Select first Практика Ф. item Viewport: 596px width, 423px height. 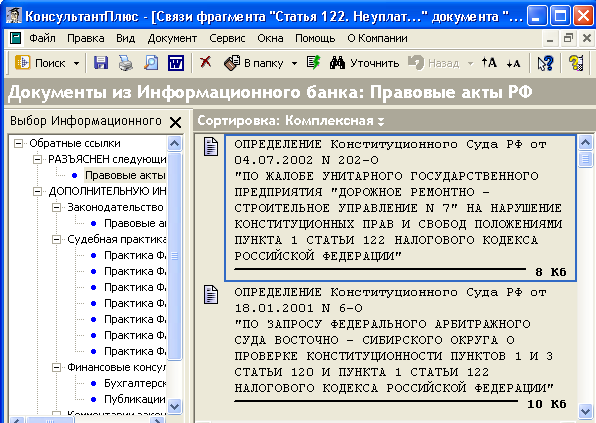135,255
